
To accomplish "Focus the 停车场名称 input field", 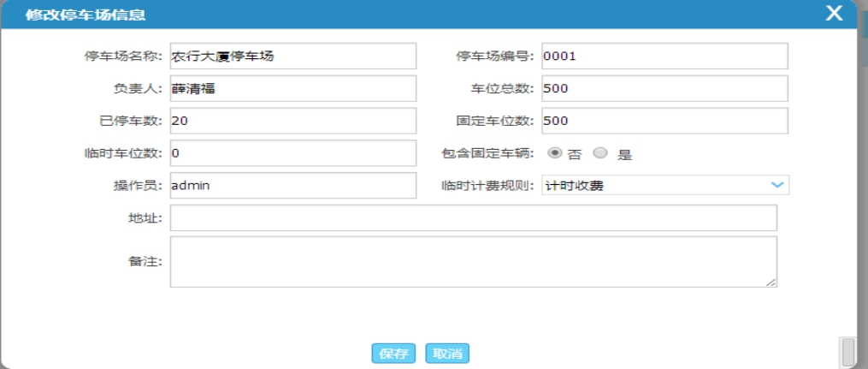I will [x=292, y=57].
